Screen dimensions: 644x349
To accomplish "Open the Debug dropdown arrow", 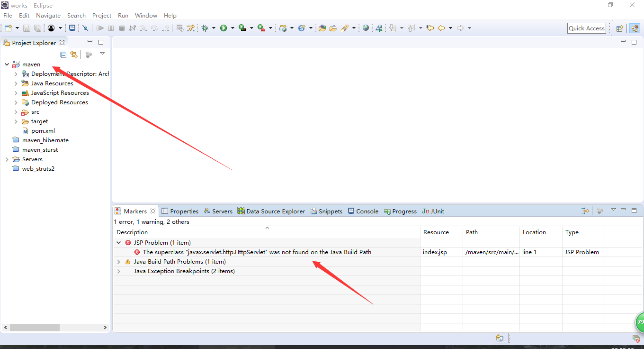I will pyautogui.click(x=214, y=28).
